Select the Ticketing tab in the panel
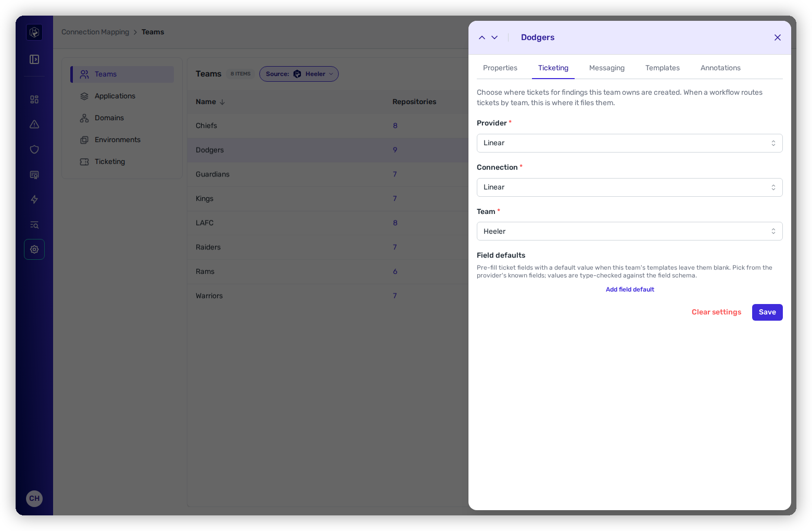The height and width of the screenshot is (531, 812). click(553, 68)
